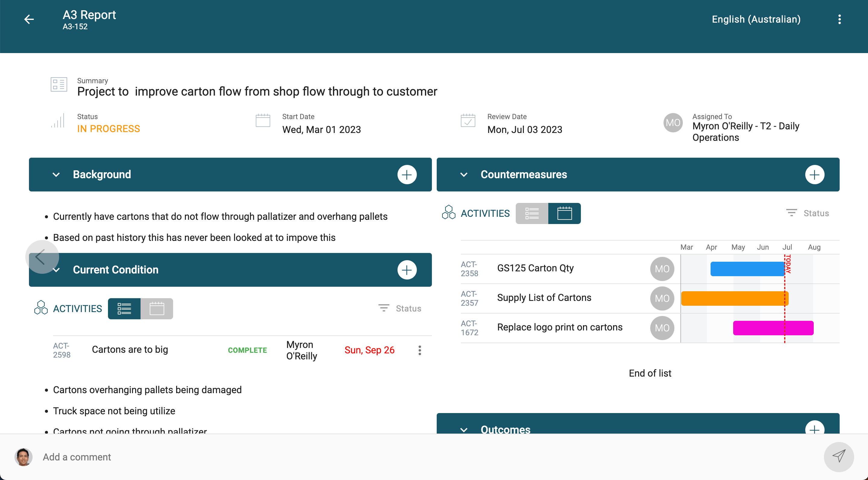This screenshot has height=480, width=868.
Task: Click the Status bar-chart icon
Action: tap(58, 121)
